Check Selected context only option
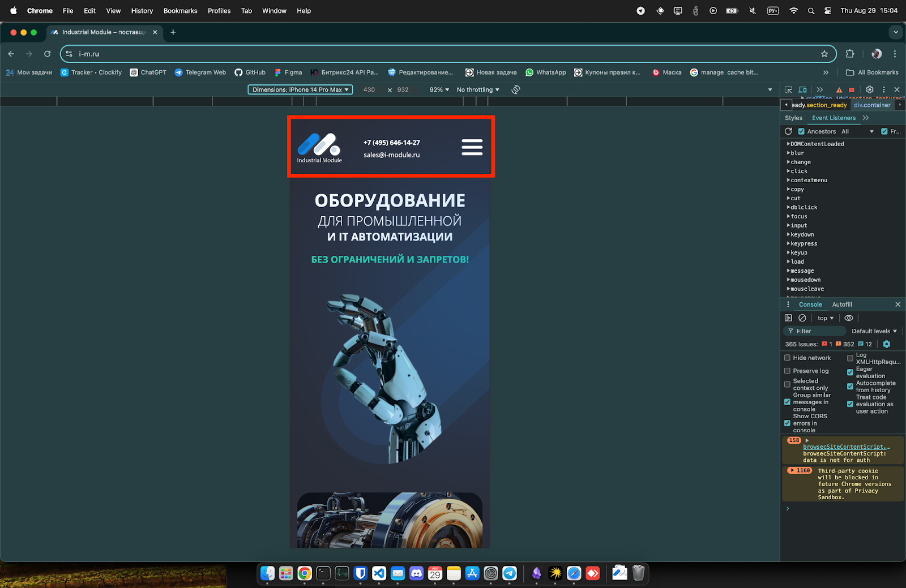 point(787,384)
